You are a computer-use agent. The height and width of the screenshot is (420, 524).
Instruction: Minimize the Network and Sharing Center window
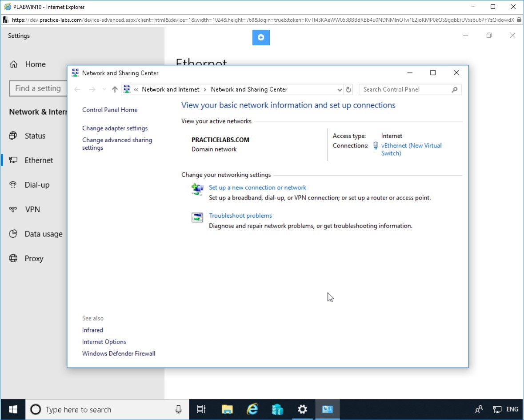click(410, 73)
